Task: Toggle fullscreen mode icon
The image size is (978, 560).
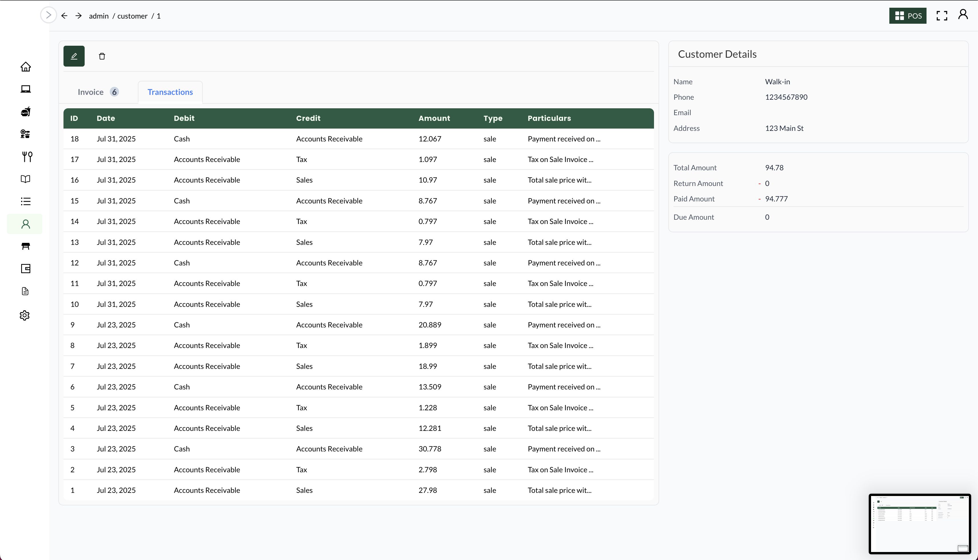Action: pos(941,16)
